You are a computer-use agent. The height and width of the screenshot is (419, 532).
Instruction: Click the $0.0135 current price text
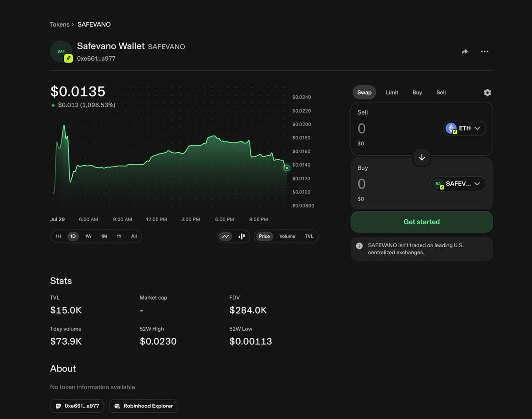click(78, 91)
